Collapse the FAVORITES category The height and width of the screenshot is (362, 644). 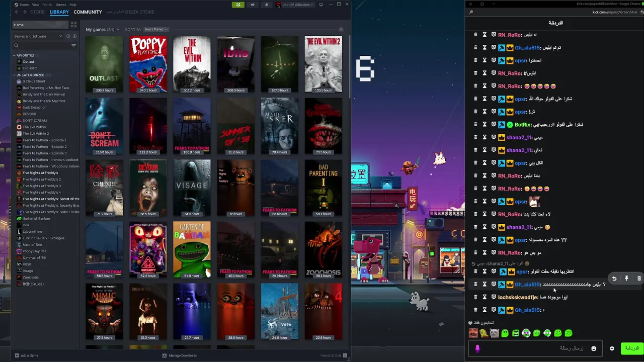tap(14, 55)
